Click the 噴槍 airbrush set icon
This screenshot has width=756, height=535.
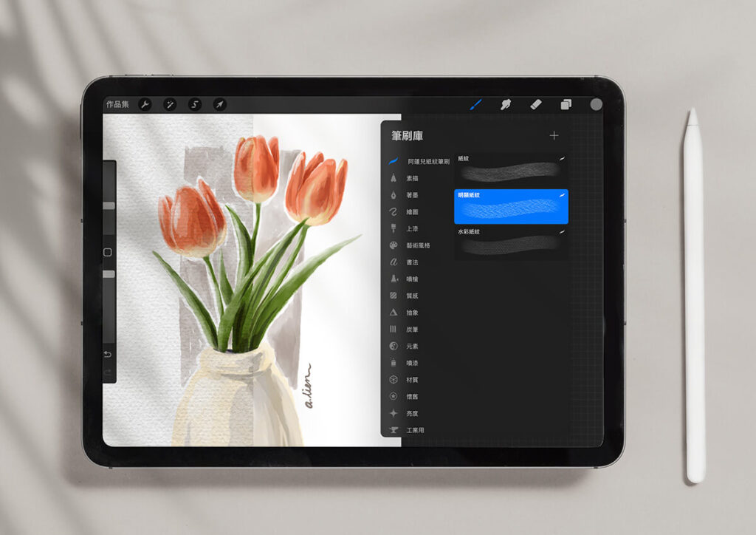click(x=394, y=279)
